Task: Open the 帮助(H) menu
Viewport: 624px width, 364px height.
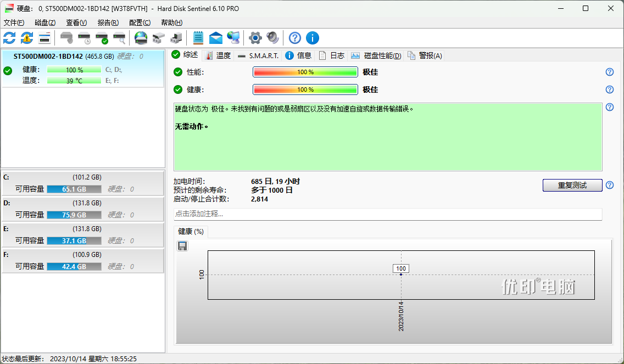Action: tap(171, 23)
